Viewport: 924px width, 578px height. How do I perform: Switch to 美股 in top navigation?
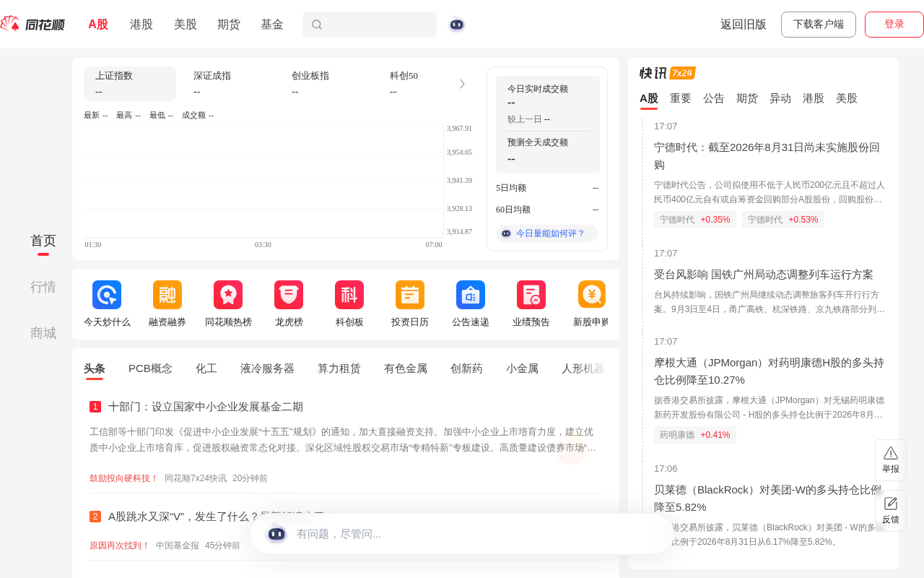click(186, 25)
